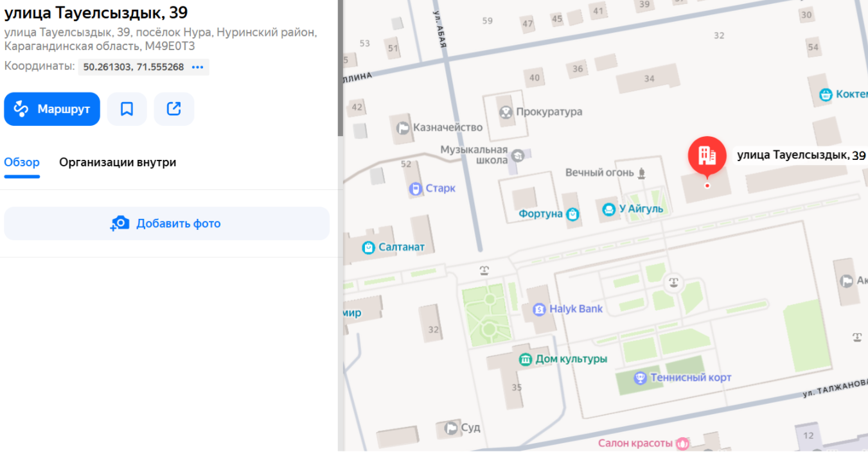868x452 pixels.
Task: Click the Добавить фото button
Action: pyautogui.click(x=166, y=223)
